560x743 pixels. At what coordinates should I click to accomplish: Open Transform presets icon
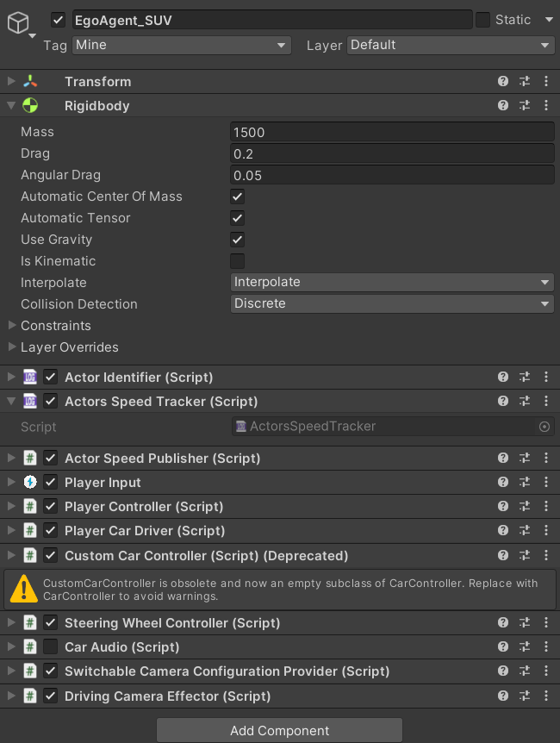tap(525, 81)
